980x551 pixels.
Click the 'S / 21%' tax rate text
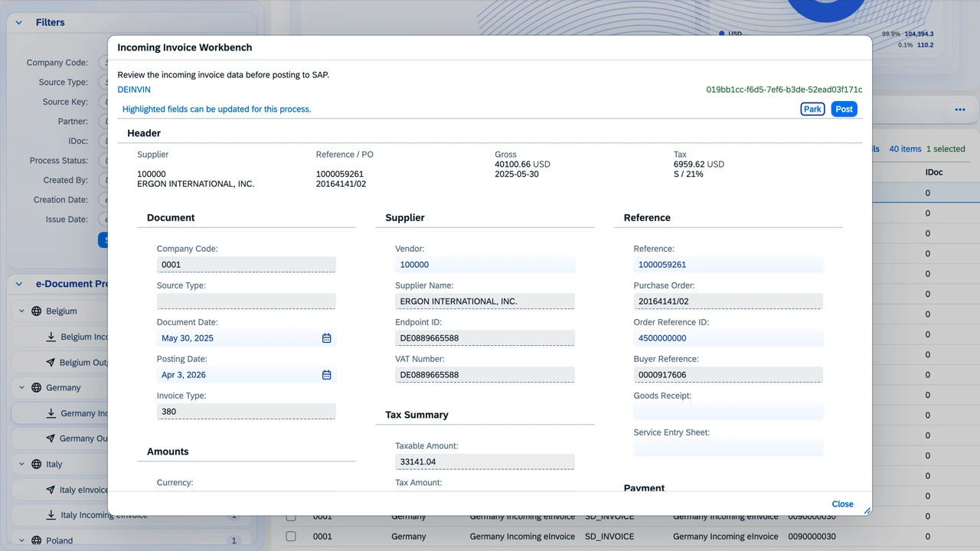[688, 174]
